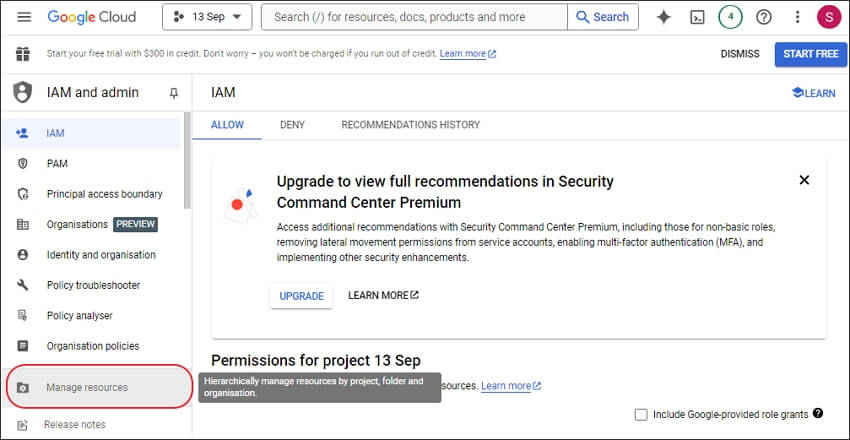Open the three-dot settings menu
Screen dimensions: 850x440
tap(797, 17)
